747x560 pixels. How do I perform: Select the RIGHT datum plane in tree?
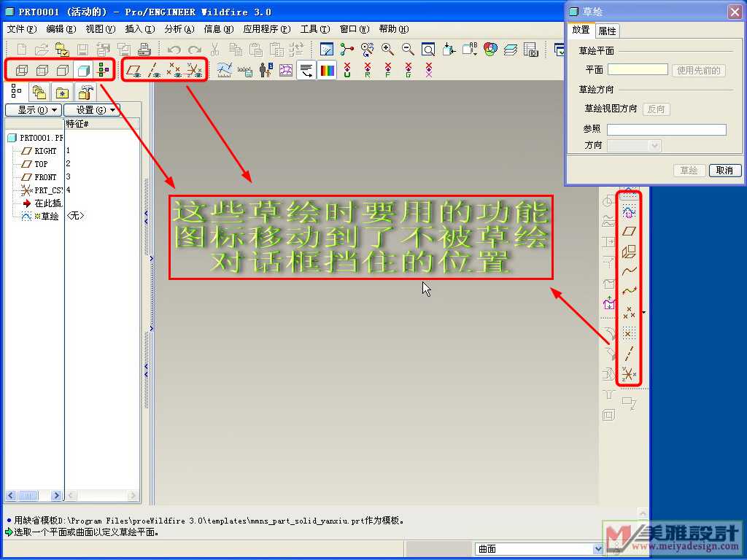(x=39, y=151)
